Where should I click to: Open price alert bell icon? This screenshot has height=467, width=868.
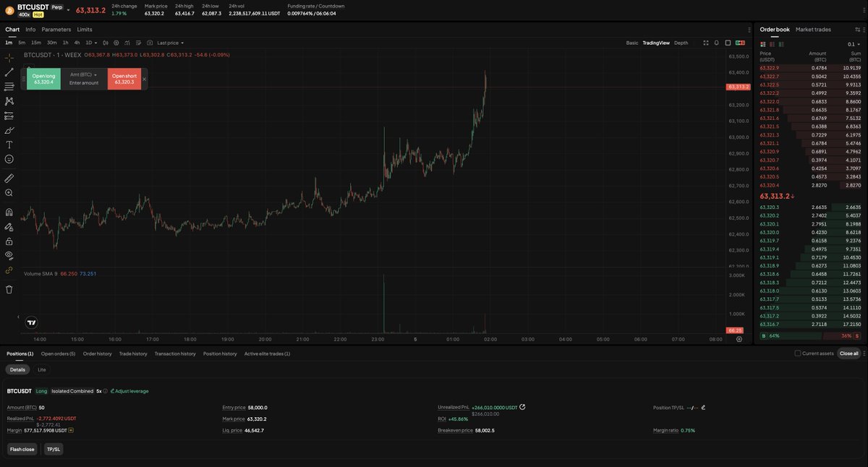coord(716,43)
